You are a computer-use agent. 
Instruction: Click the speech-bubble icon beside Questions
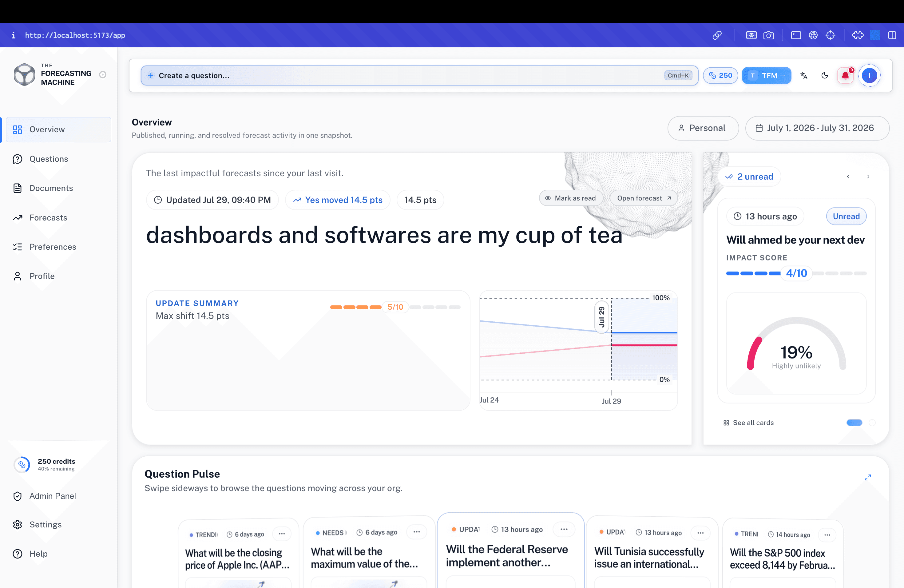[x=18, y=159]
